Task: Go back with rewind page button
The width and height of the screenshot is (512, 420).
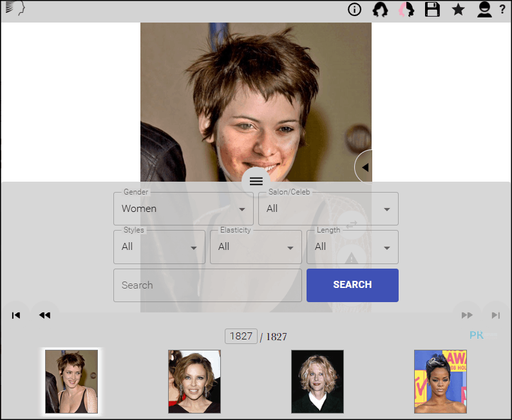Action: (x=44, y=315)
